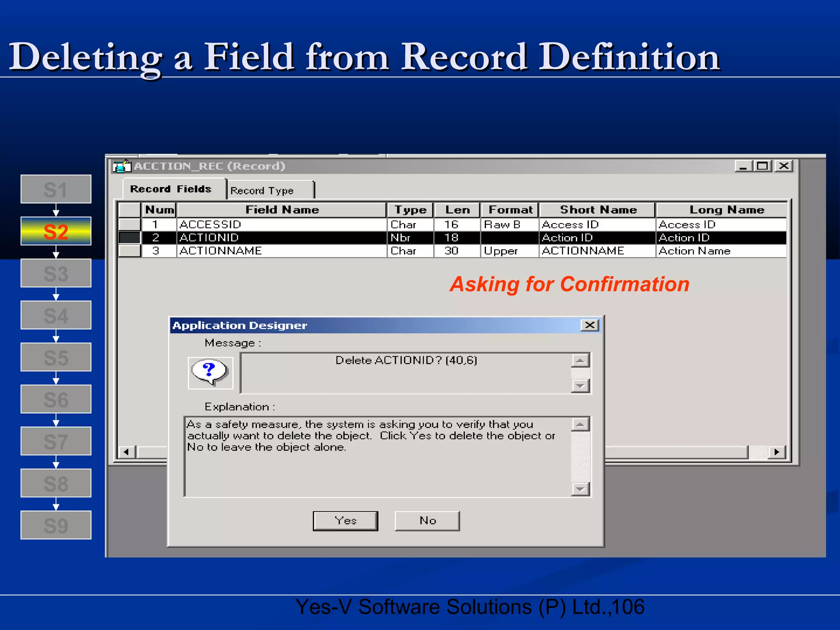Click the Field Name column header
This screenshot has width=840, height=630.
coord(282,210)
